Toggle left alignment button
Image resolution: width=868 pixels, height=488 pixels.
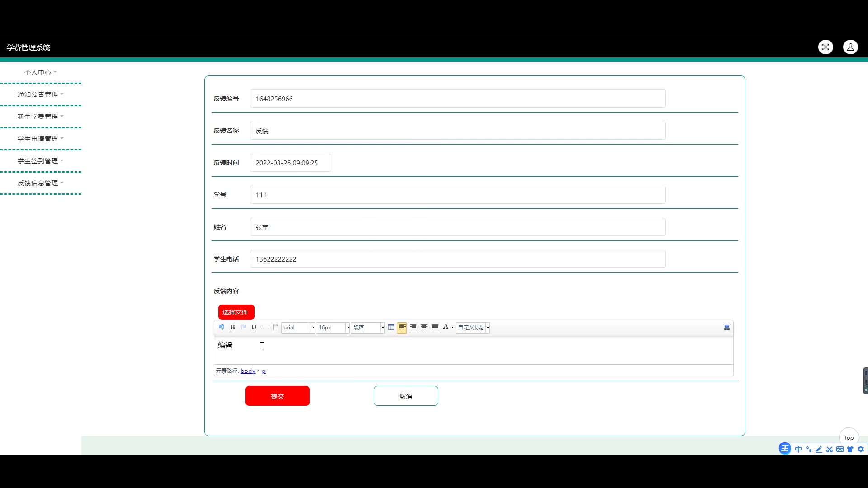(x=402, y=327)
